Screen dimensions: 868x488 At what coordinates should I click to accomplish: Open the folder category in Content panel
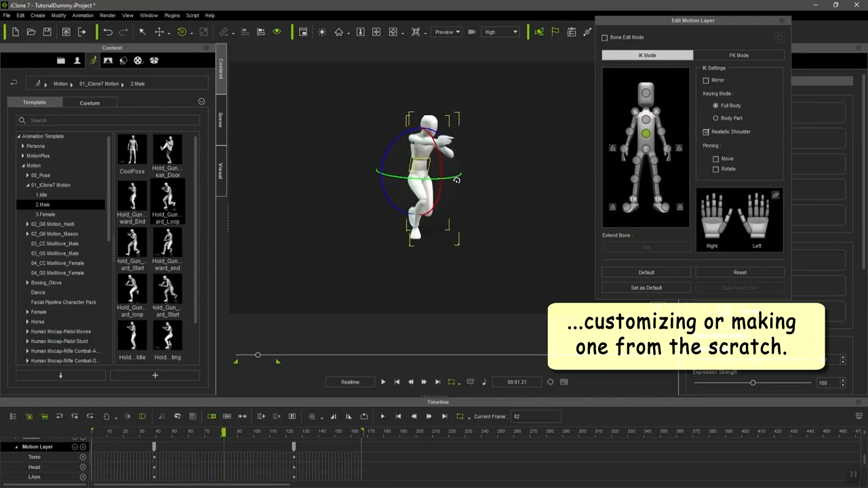pos(61,60)
